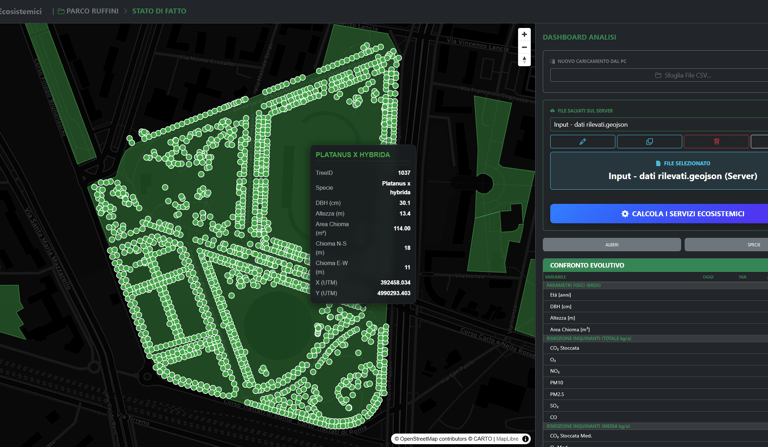Click the SO₂ table row
The height and width of the screenshot is (447, 768).
pos(655,406)
